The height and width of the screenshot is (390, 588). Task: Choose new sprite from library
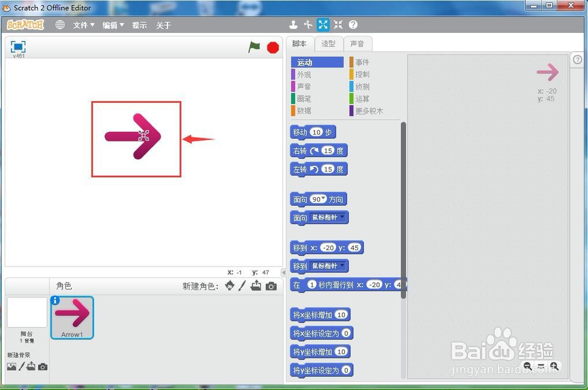(x=229, y=286)
